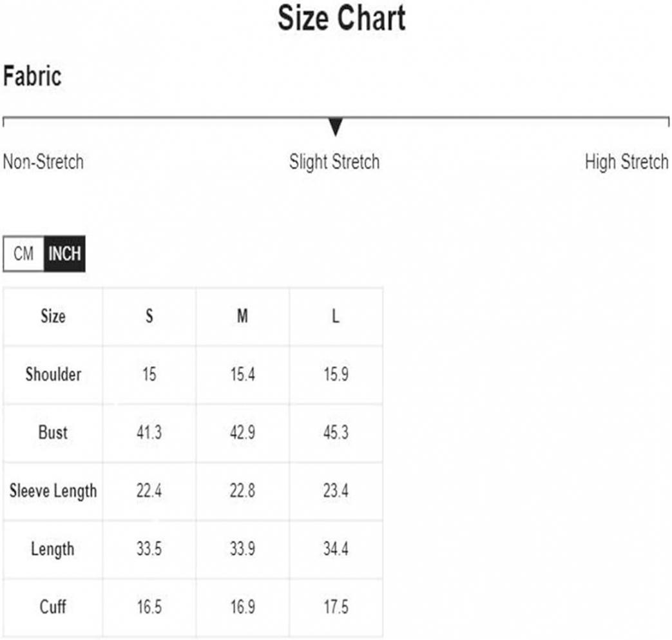Click the Bust row label
Screen dimensions: 672x640
53,432
